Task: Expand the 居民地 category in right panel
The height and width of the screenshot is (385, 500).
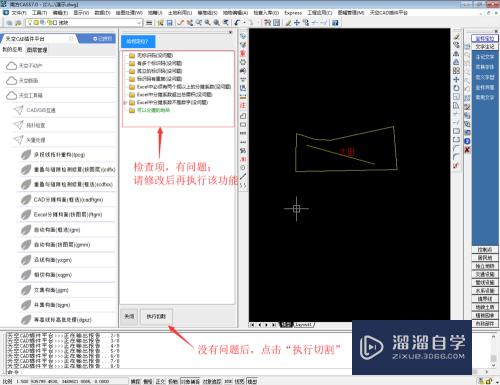Action: (485, 258)
